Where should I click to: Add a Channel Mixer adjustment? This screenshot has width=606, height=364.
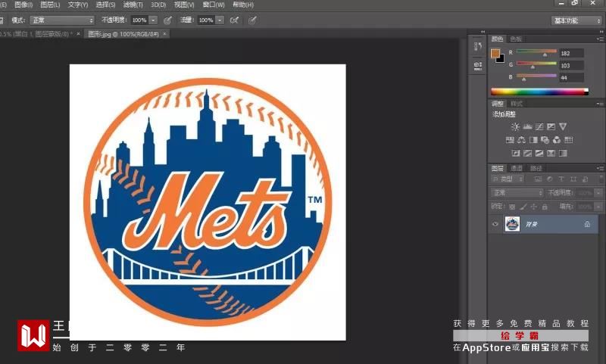557,140
